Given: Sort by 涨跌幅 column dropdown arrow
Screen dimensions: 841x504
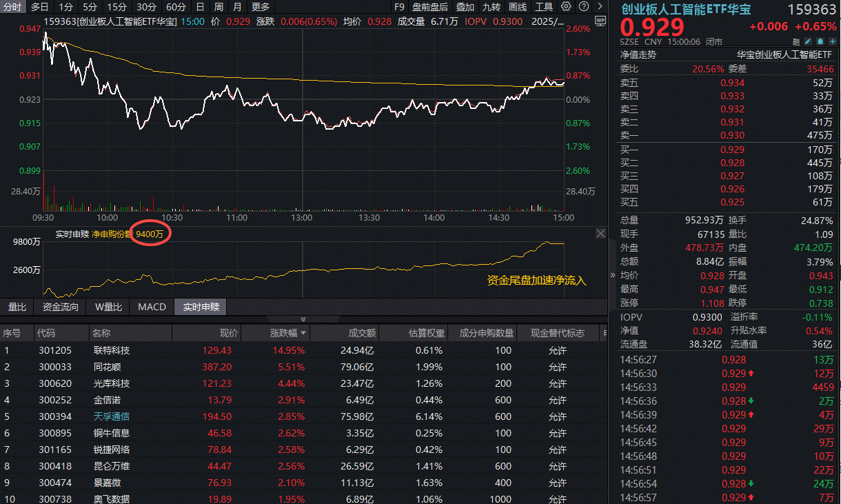Looking at the screenshot, I should [303, 334].
